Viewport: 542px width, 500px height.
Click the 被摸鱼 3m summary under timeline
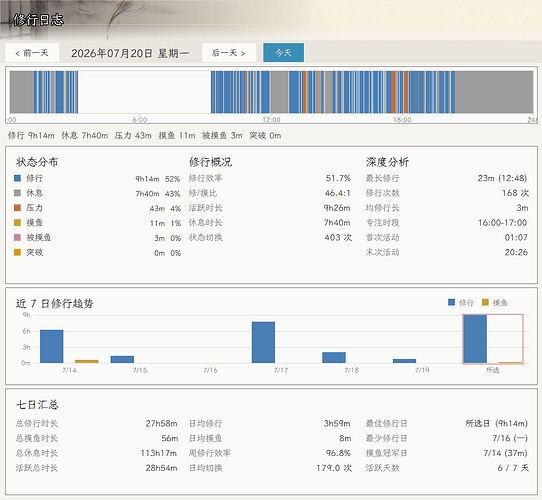click(222, 136)
